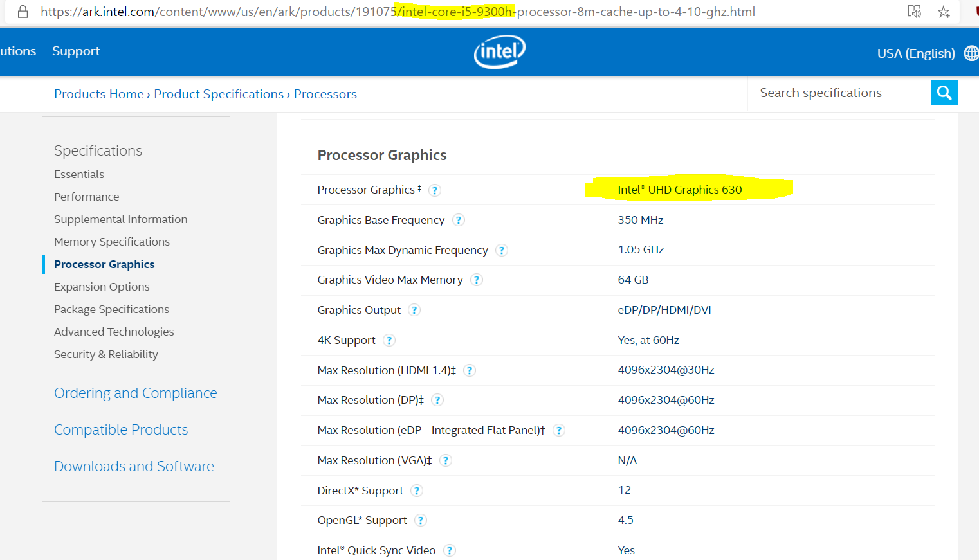Click the Processor Graphics section heading
This screenshot has height=560, width=979.
[x=382, y=155]
